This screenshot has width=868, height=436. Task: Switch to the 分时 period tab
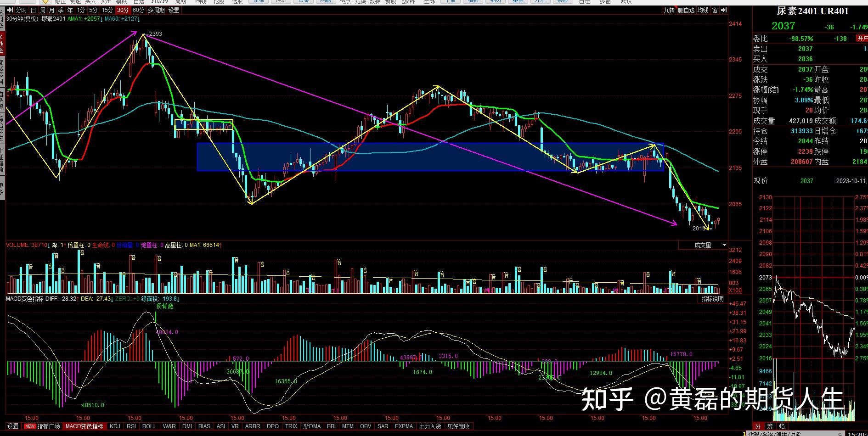coord(21,10)
